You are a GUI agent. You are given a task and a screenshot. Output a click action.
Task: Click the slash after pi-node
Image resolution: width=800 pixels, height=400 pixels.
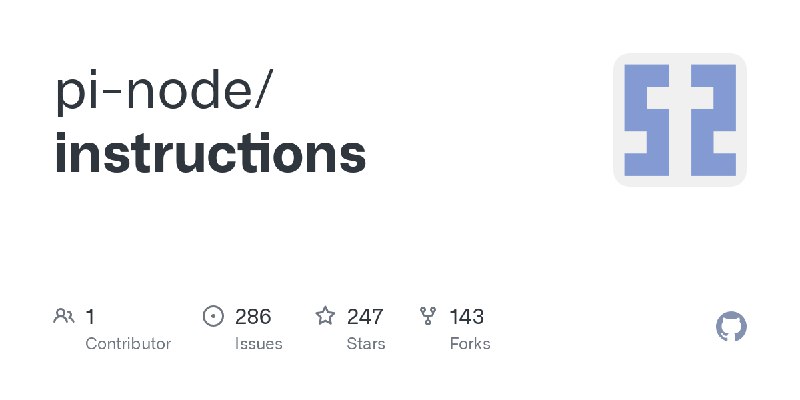(x=265, y=90)
